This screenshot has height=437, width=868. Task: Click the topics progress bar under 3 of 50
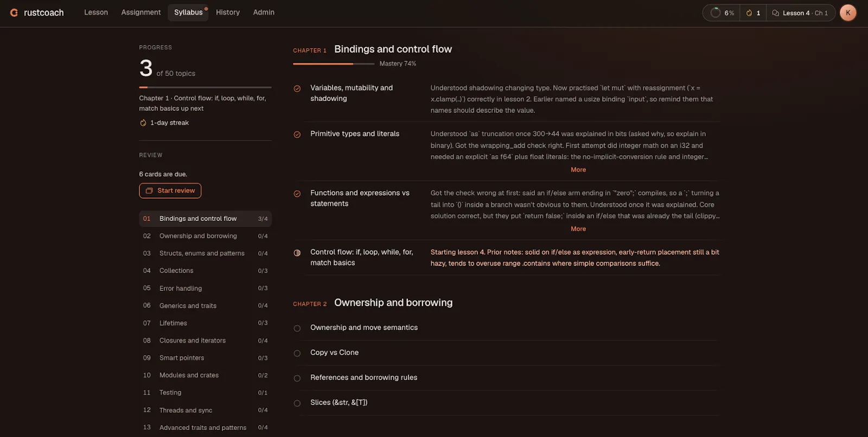[x=205, y=87]
